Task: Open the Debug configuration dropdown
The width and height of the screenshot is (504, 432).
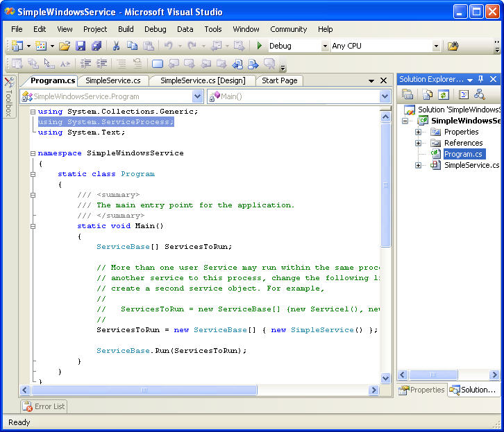Action: coord(325,46)
